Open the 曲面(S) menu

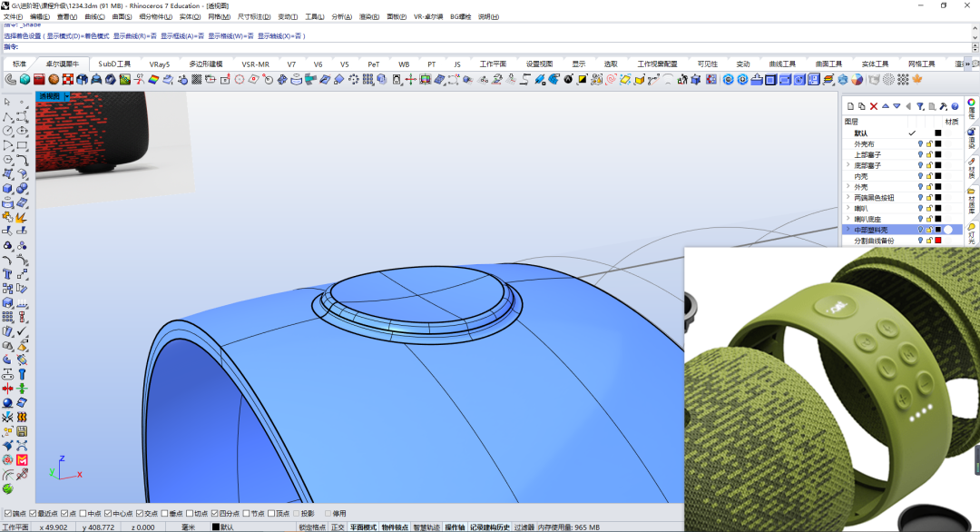click(122, 17)
